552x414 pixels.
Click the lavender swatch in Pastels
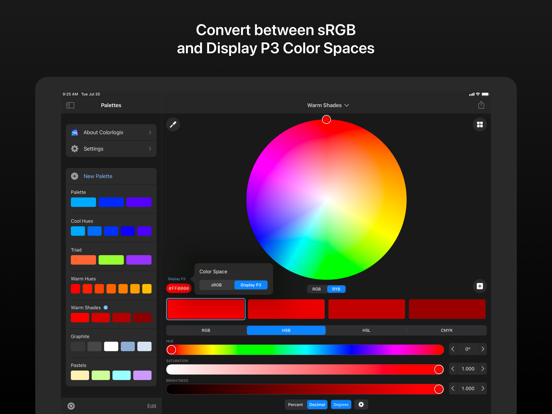[142, 375]
